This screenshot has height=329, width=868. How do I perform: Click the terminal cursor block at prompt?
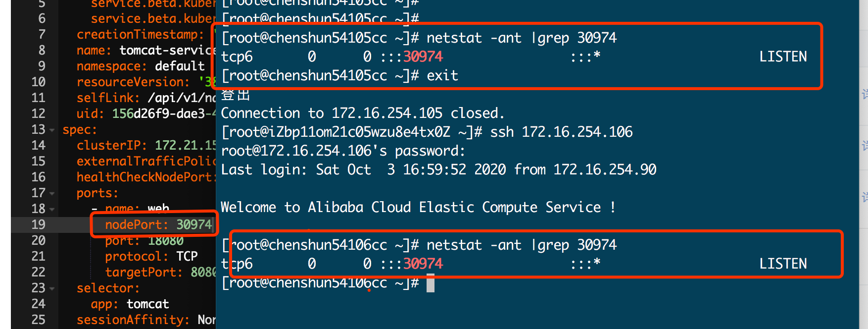(x=431, y=283)
